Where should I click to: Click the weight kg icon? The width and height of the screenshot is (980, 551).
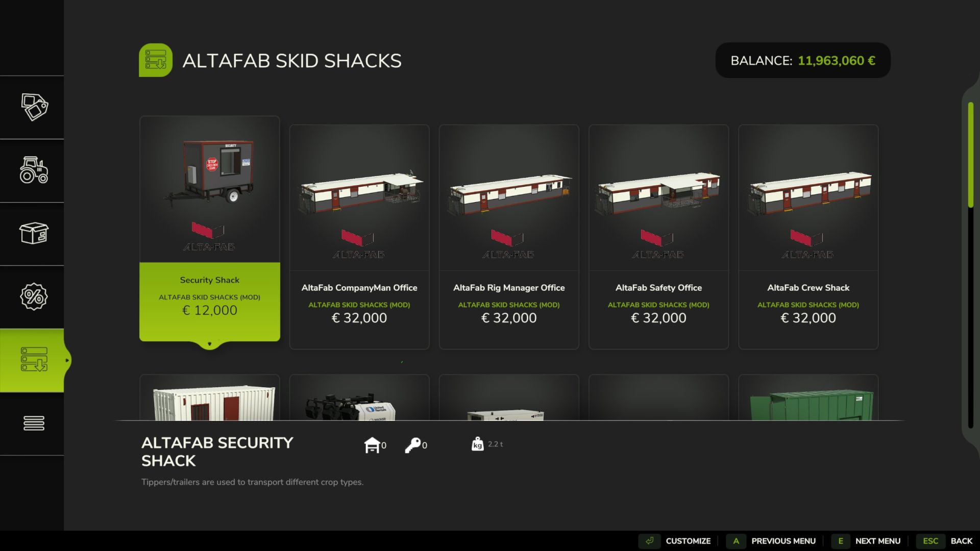click(x=477, y=444)
